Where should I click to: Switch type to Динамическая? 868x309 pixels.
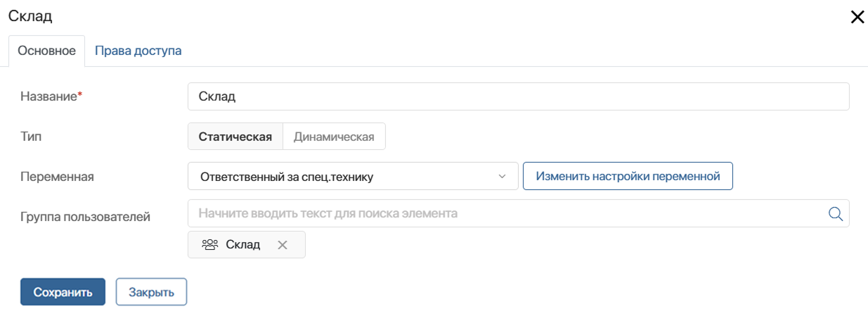[334, 137]
